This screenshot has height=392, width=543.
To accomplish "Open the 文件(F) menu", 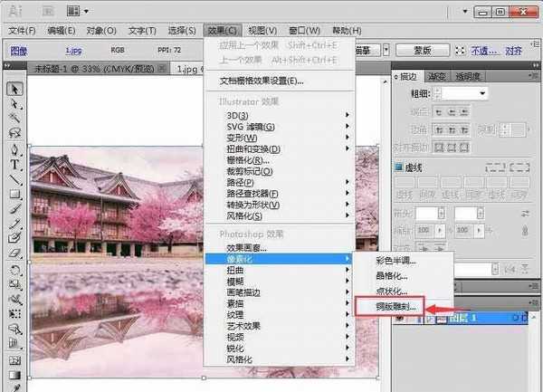I will (x=22, y=31).
